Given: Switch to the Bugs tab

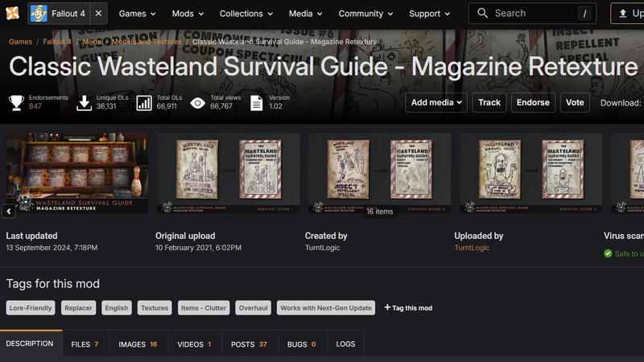Looking at the screenshot, I should coord(302,344).
